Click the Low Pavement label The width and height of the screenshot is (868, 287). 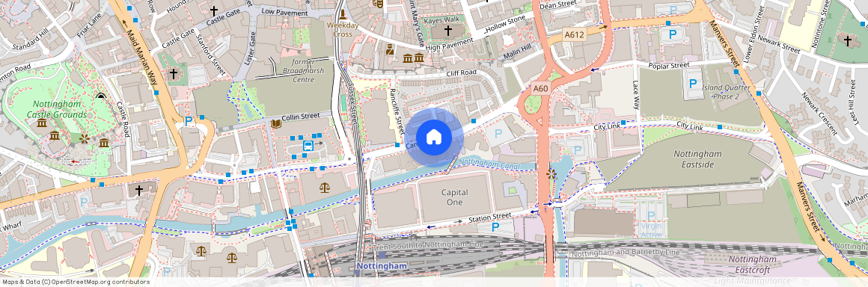click(284, 12)
